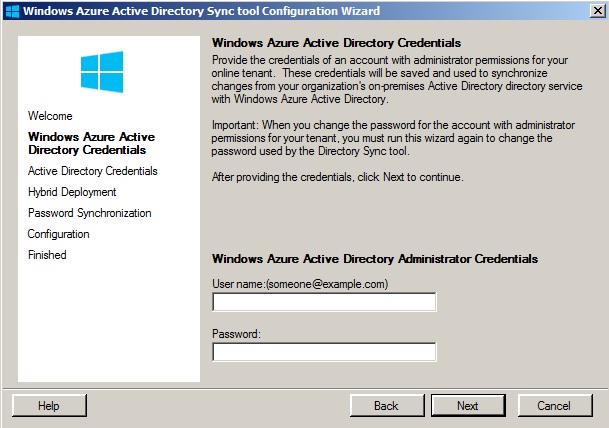The width and height of the screenshot is (609, 428).
Task: Click the Help button
Action: coord(49,406)
